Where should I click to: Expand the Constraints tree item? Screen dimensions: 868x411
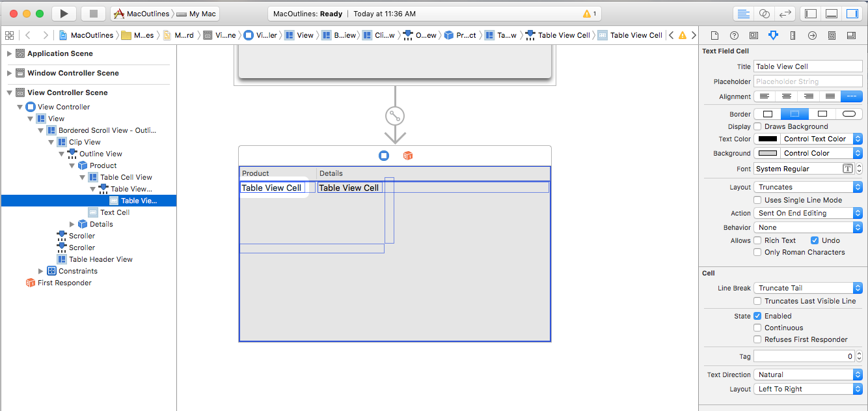tap(40, 271)
